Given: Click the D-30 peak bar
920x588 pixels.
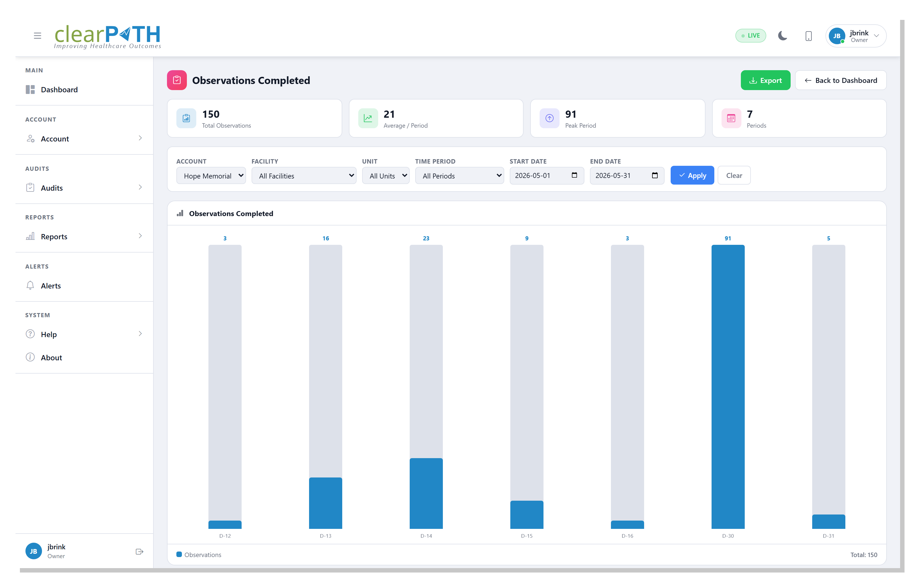Looking at the screenshot, I should 728,387.
